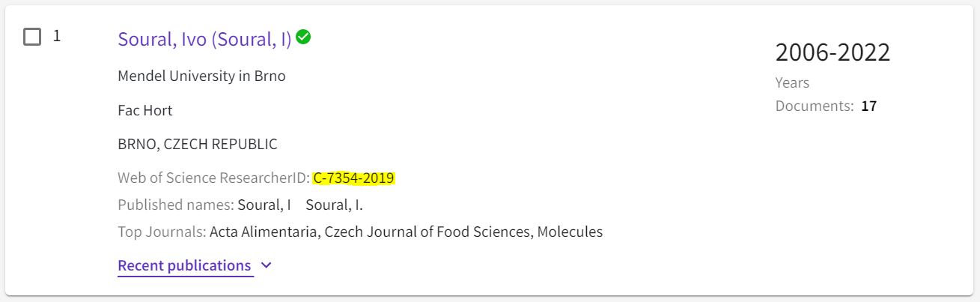The image size is (980, 302).
Task: Click the Web of Science ResearcherID label
Action: point(213,178)
